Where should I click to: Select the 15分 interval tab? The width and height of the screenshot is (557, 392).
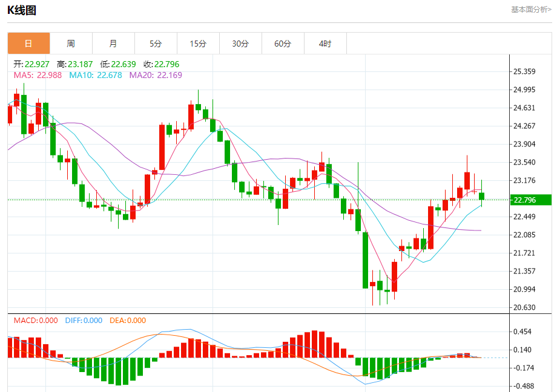198,44
